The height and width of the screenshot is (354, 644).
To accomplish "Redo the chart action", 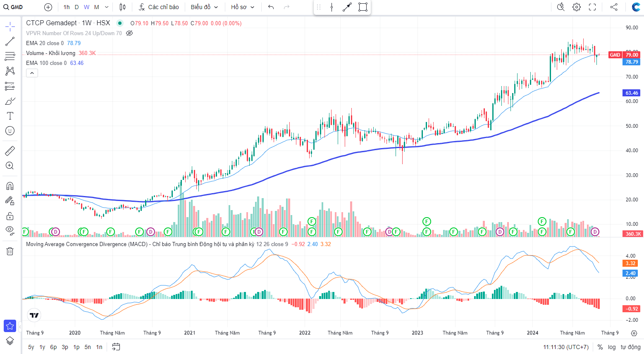I will tap(286, 7).
